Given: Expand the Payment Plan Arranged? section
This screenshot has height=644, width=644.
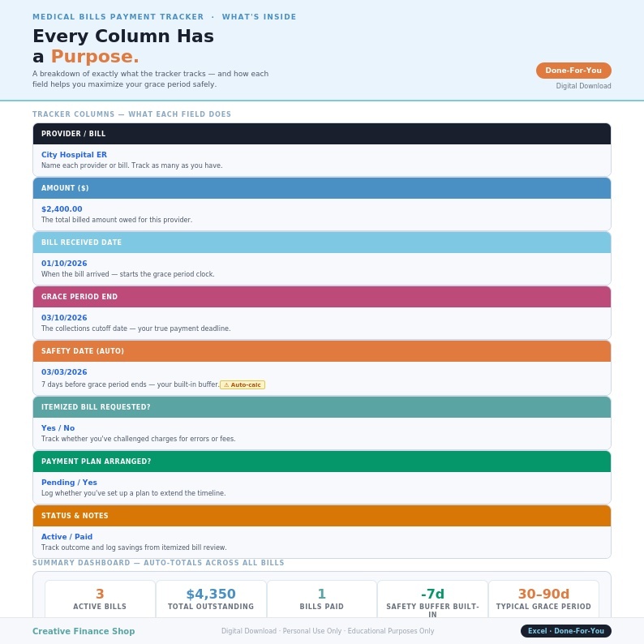Looking at the screenshot, I should (x=321, y=462).
